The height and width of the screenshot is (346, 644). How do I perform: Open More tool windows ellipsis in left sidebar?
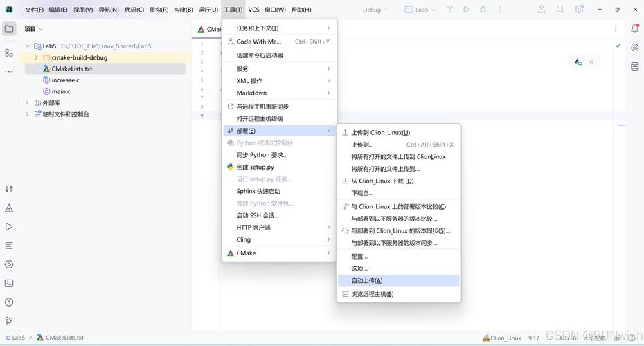[9, 71]
